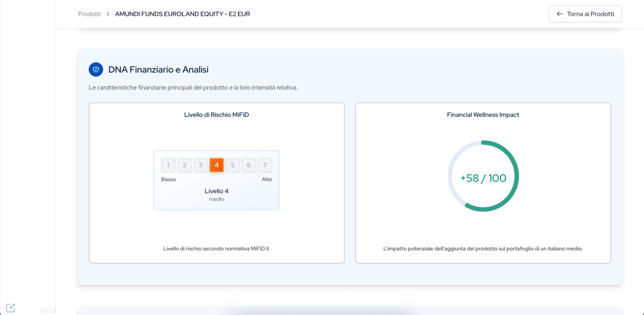
Task: Select risk level box 3
Action: point(200,165)
